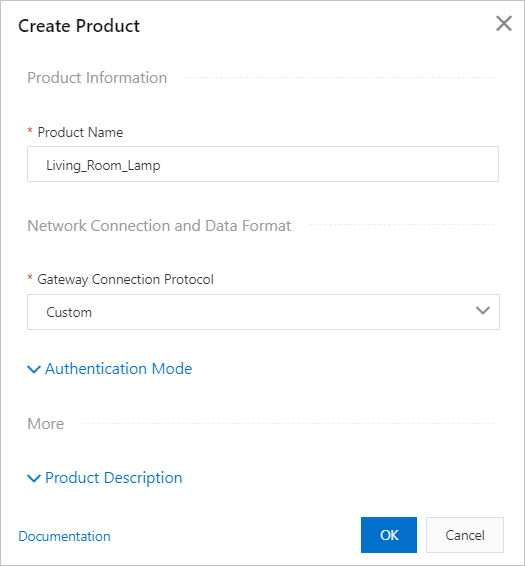This screenshot has height=566, width=525.
Task: Click the chevron arrow inside the Custom dropdown
Action: pos(482,311)
